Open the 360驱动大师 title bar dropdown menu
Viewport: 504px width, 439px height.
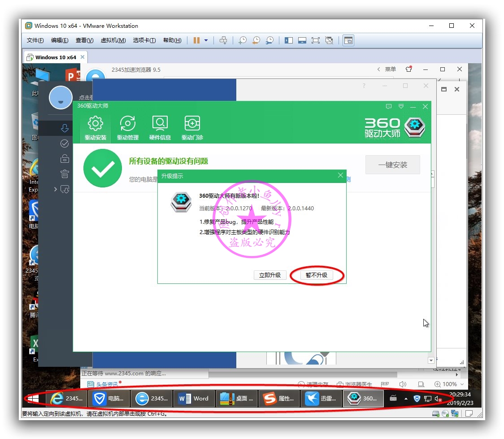point(401,106)
